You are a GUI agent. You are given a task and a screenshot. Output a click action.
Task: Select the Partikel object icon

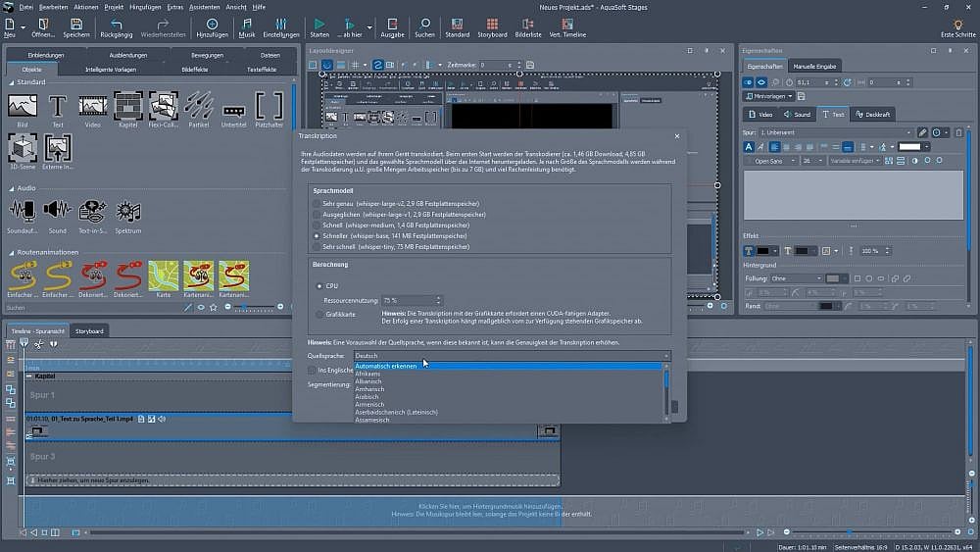pyautogui.click(x=199, y=105)
